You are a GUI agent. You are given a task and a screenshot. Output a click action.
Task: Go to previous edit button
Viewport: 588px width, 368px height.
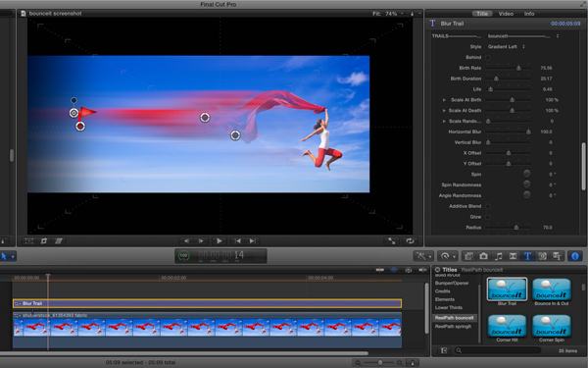[x=237, y=241]
